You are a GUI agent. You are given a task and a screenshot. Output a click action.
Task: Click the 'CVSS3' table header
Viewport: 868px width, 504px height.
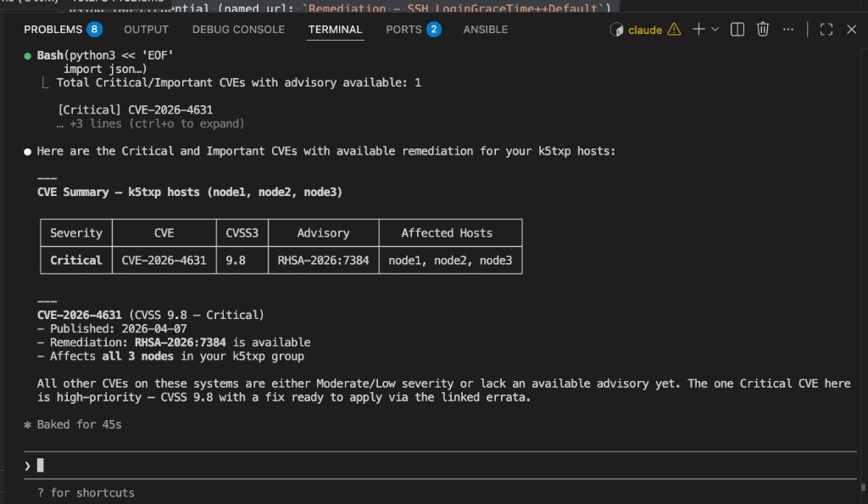click(x=242, y=233)
